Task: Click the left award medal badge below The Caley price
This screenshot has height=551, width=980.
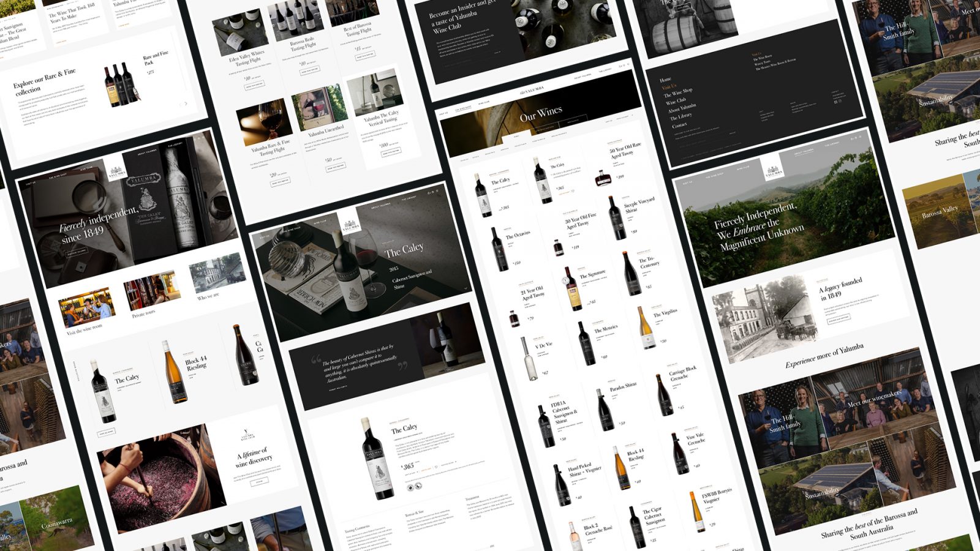Action: (410, 487)
